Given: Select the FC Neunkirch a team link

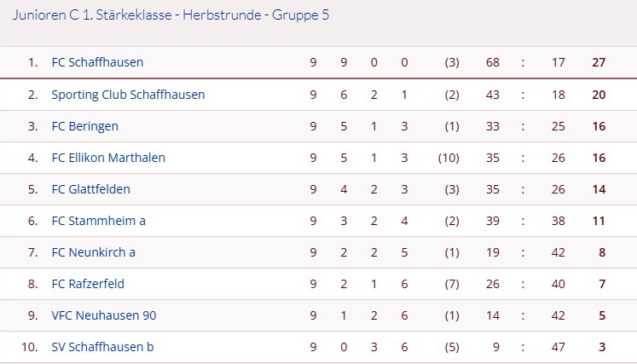Looking at the screenshot, I should click(94, 252).
